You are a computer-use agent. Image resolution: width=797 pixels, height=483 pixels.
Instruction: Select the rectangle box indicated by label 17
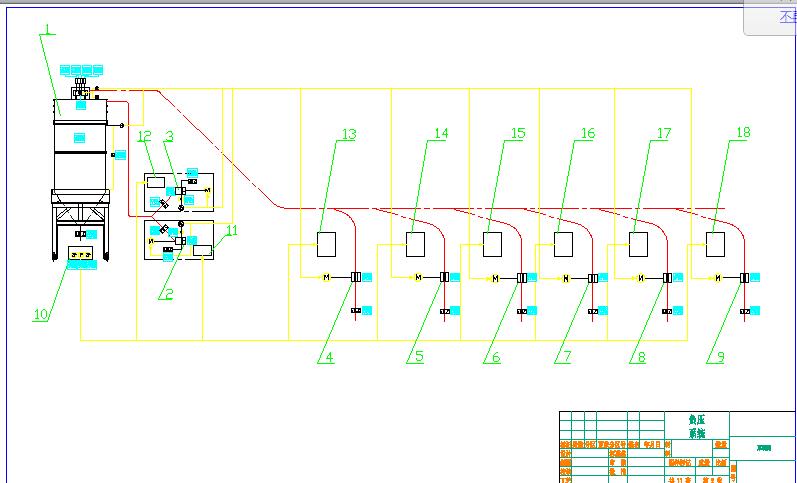[x=638, y=245]
